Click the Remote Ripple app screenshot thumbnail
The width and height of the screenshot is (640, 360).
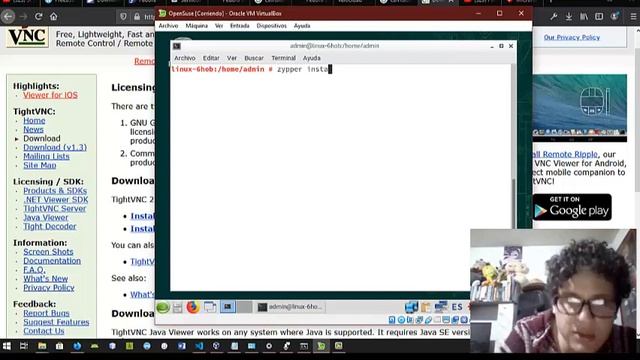(x=579, y=108)
